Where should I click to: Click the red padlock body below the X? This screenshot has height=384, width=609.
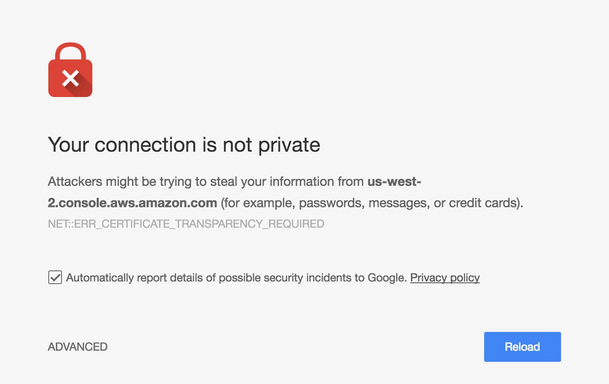click(x=70, y=92)
